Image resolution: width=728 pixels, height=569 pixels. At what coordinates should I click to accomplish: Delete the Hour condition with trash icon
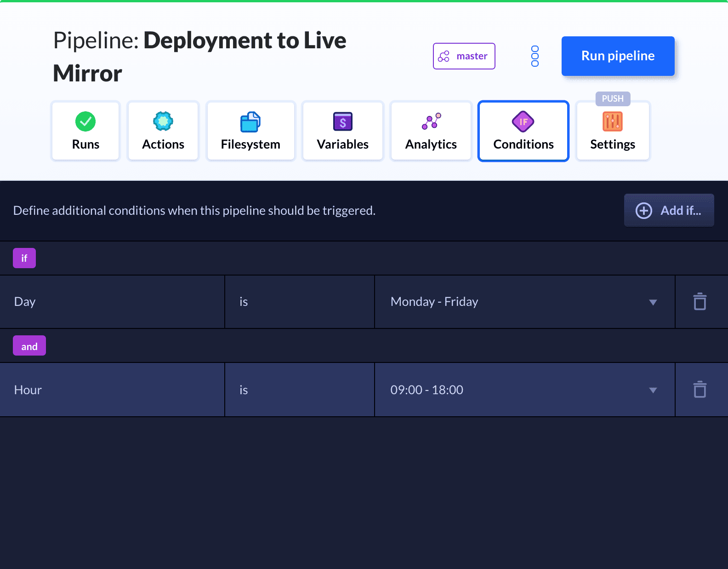pyautogui.click(x=700, y=390)
